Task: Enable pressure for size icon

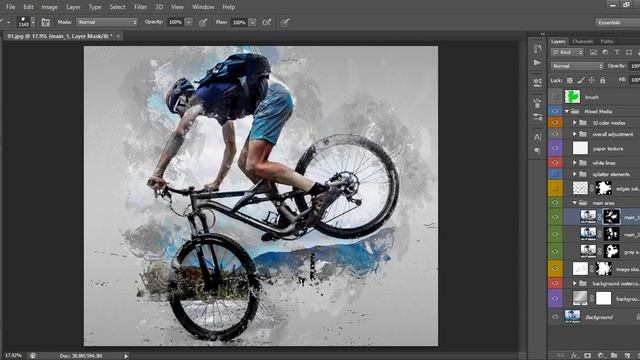Action: tap(285, 22)
